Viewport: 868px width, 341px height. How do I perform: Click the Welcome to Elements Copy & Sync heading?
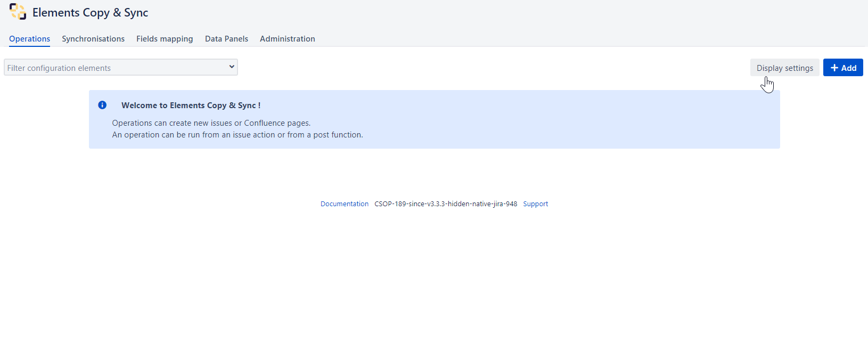[x=191, y=105]
